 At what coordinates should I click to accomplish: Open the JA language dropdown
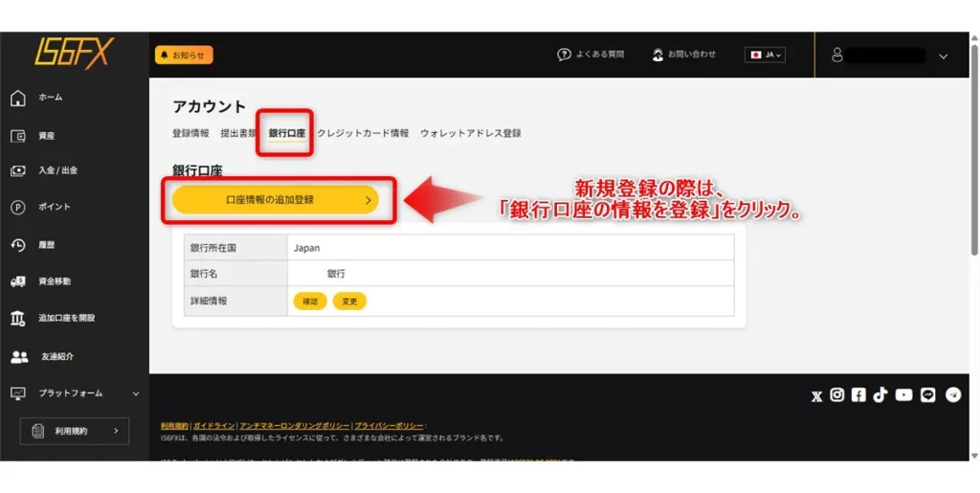click(x=765, y=55)
